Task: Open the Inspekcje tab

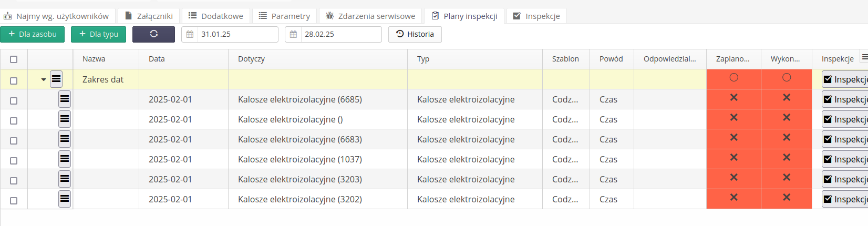Action: point(536,16)
